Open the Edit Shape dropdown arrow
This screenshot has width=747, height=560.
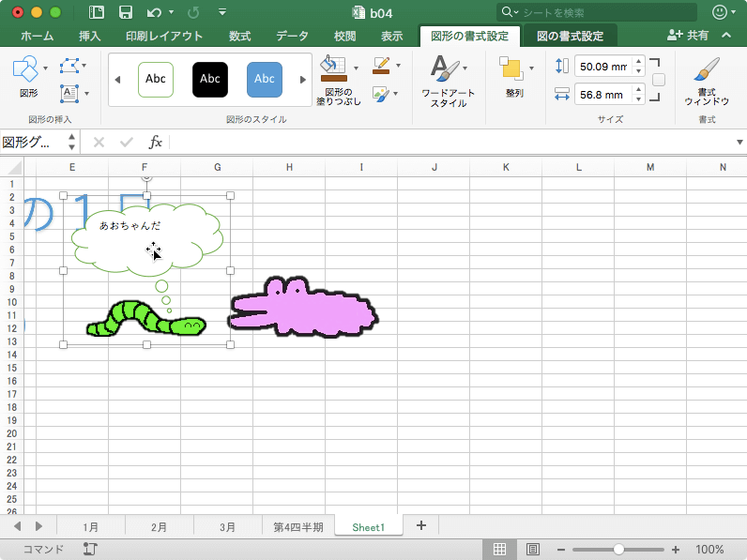[84, 66]
